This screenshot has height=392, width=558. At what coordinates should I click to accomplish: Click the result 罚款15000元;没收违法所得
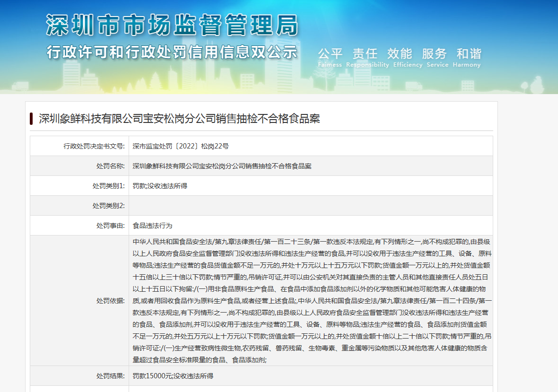[x=173, y=376]
